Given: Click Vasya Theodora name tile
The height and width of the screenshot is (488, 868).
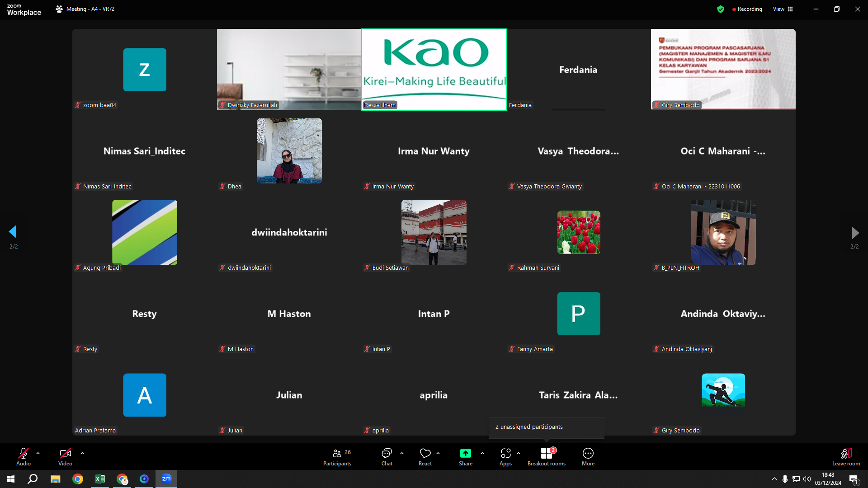Looking at the screenshot, I should [579, 151].
